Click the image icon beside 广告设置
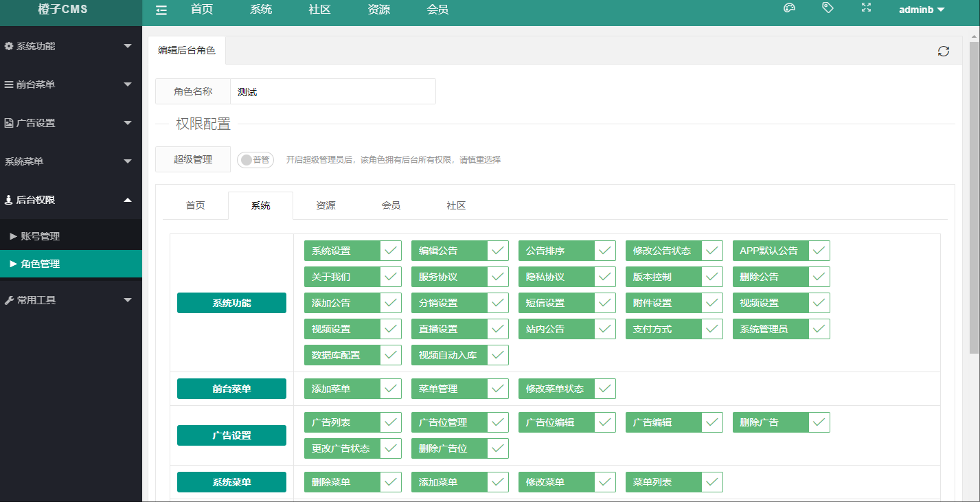This screenshot has height=502, width=980. point(8,123)
